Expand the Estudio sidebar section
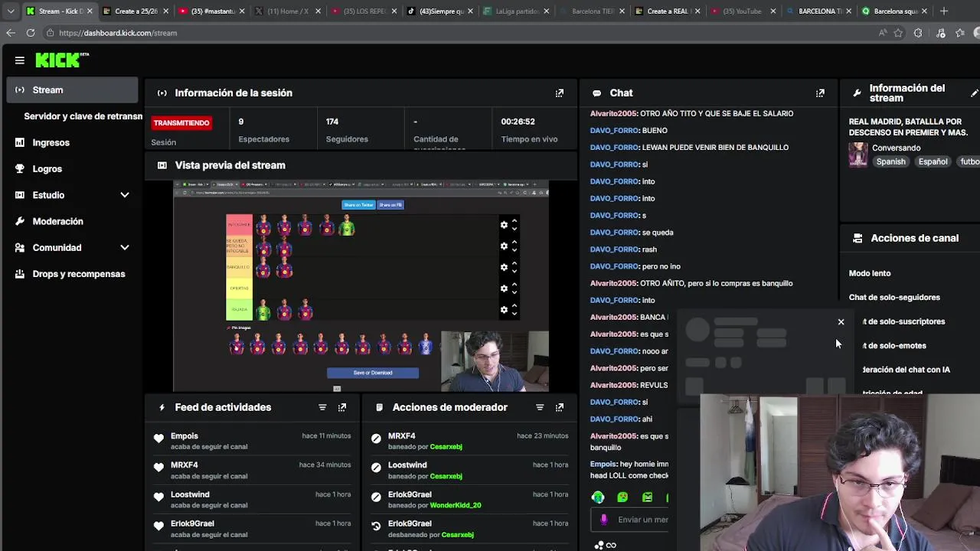 point(72,195)
